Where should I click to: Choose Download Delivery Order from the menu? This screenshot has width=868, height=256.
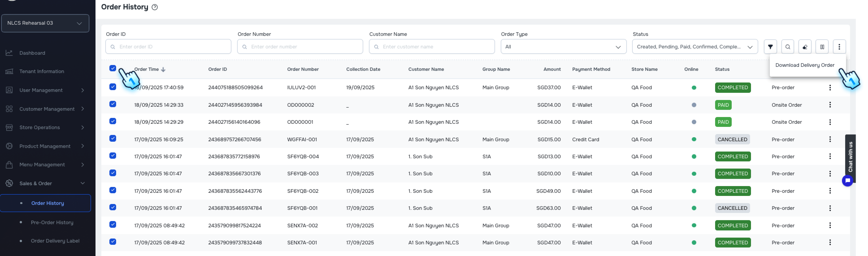tap(805, 65)
